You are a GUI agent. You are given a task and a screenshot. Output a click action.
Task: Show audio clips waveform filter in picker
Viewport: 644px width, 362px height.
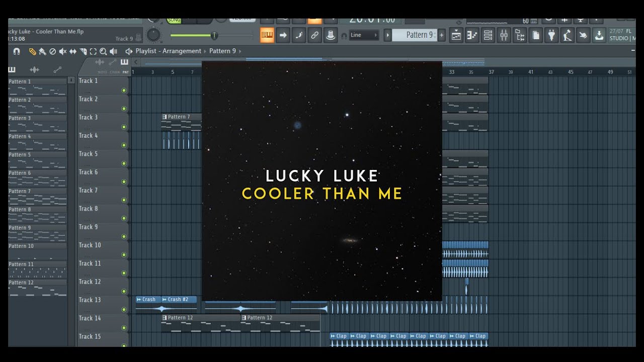click(x=34, y=70)
